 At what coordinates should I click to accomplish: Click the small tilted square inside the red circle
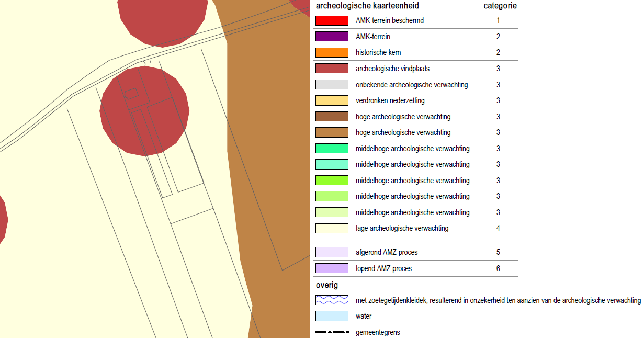coord(131,94)
